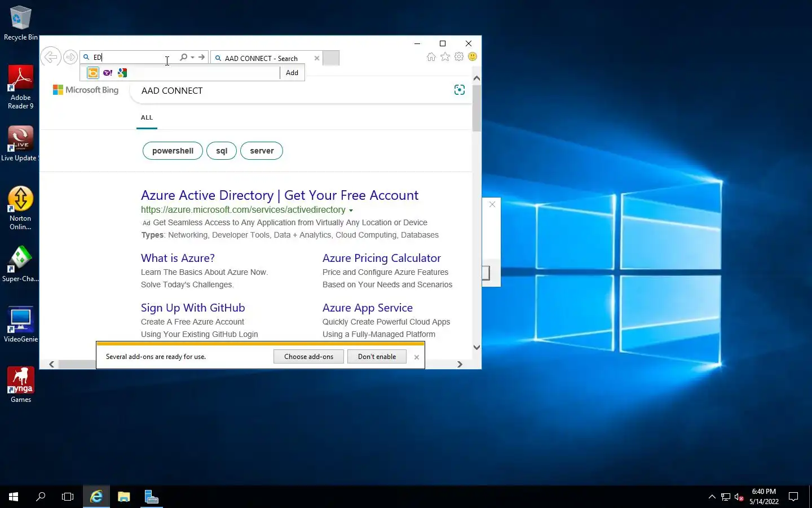The image size is (812, 508).
Task: Open the Windows Start menu
Action: click(x=14, y=497)
